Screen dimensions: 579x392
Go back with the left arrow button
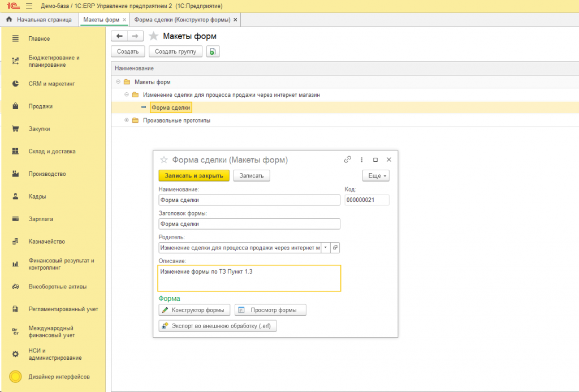pos(119,36)
